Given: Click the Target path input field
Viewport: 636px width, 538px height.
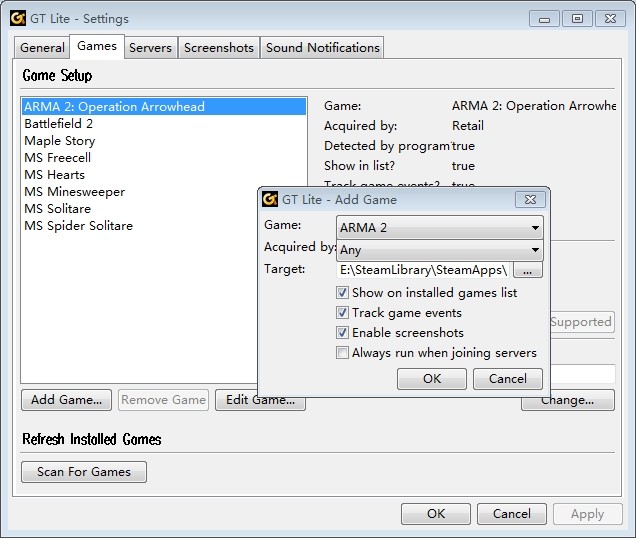Looking at the screenshot, I should click(x=424, y=270).
